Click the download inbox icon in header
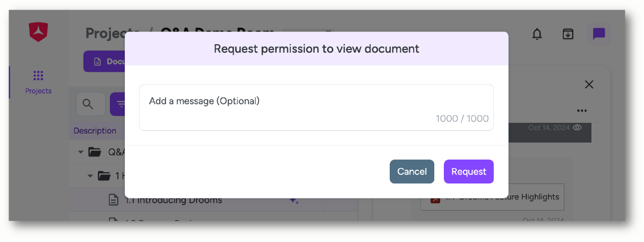The height and width of the screenshot is (242, 644). tap(568, 34)
